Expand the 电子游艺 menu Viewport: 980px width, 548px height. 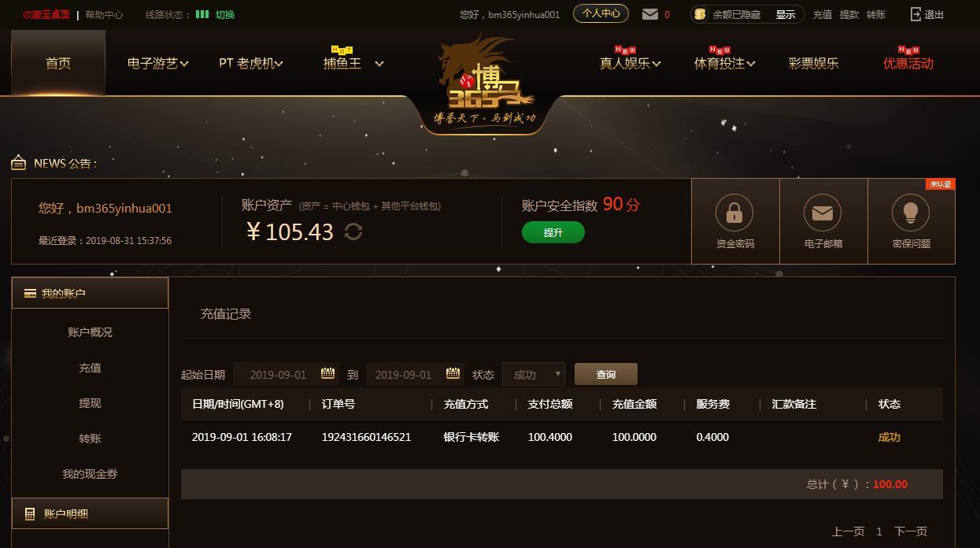(157, 63)
